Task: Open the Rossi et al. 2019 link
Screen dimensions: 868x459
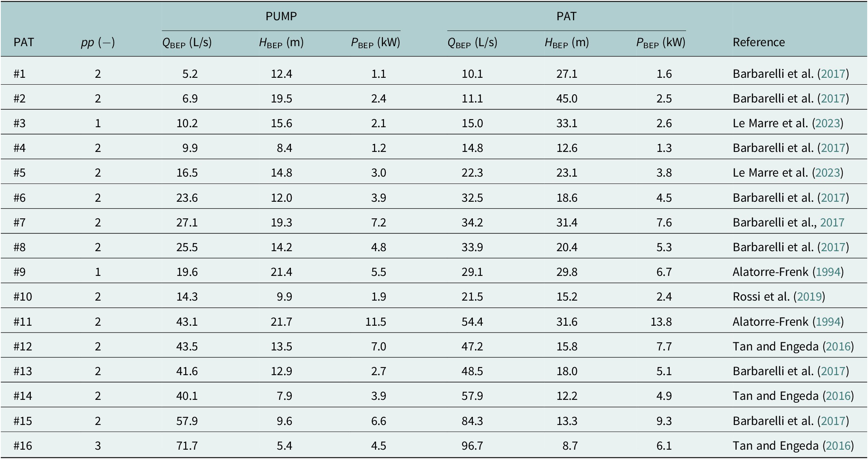Action: (809, 297)
